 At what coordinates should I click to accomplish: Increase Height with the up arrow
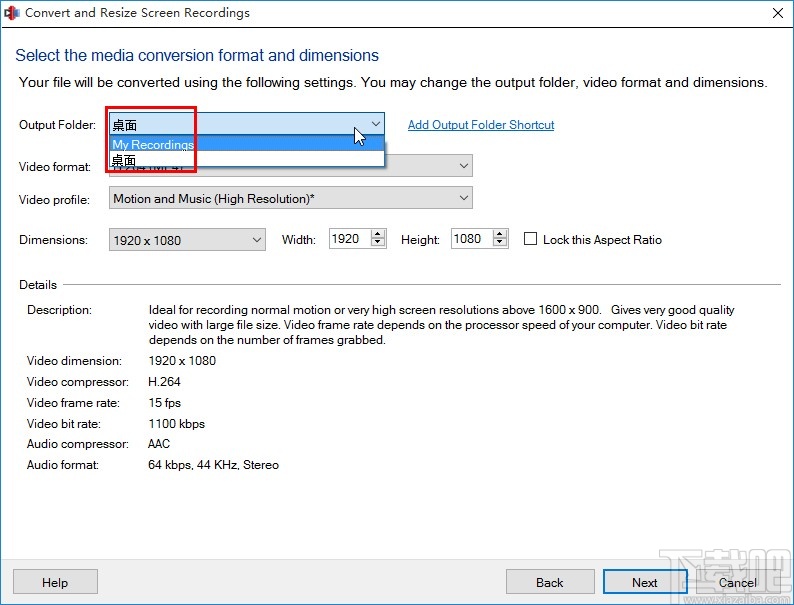click(x=500, y=234)
